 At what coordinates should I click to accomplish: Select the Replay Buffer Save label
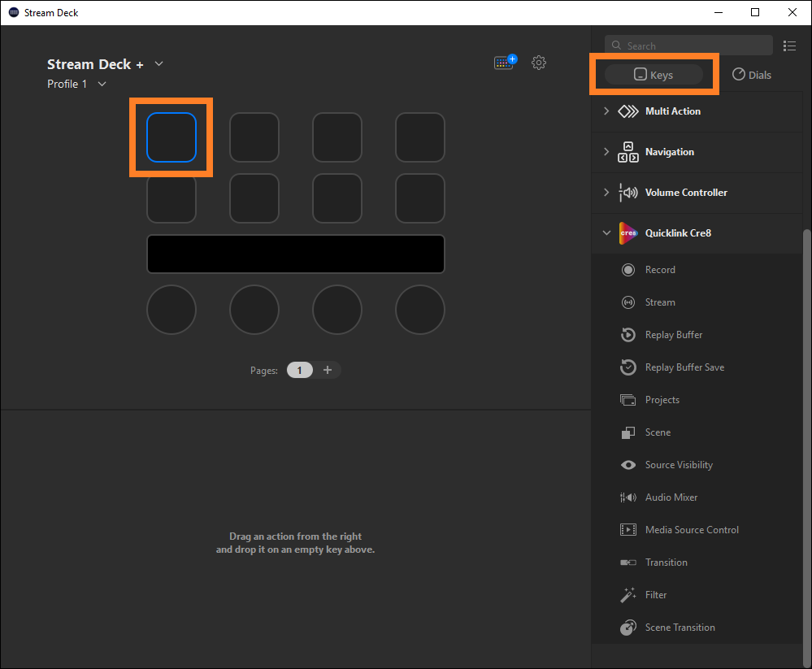click(x=684, y=367)
